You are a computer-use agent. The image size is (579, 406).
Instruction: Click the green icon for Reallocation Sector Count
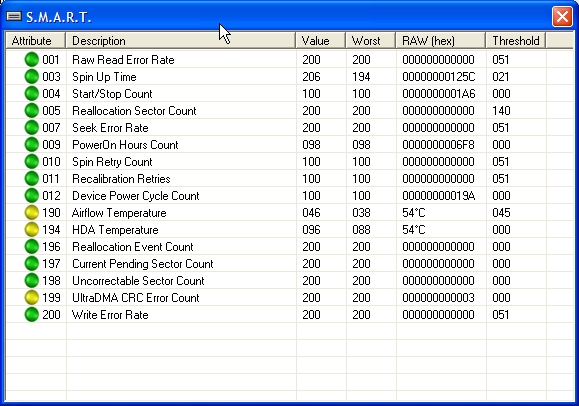pyautogui.click(x=32, y=110)
